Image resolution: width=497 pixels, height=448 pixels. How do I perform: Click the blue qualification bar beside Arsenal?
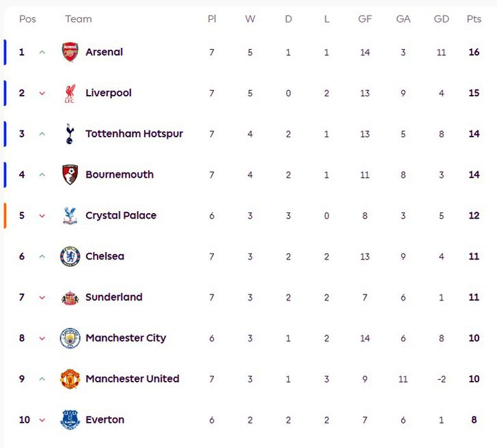click(5, 52)
